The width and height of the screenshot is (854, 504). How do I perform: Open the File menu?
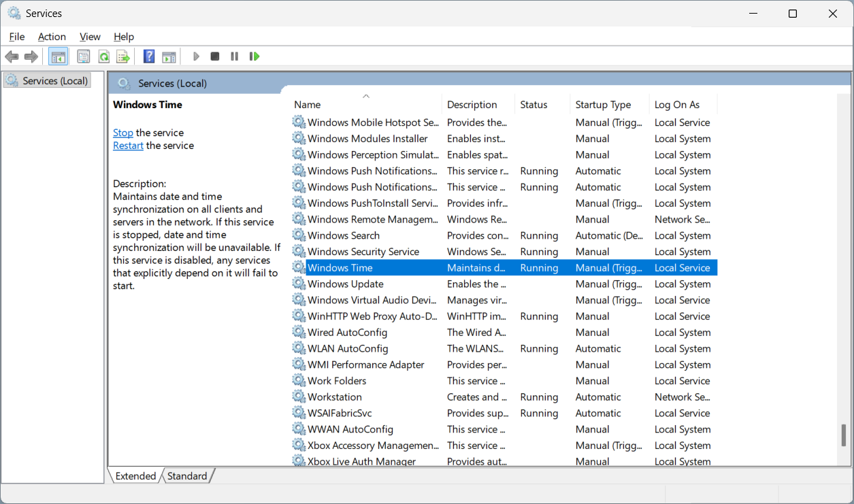click(x=17, y=37)
